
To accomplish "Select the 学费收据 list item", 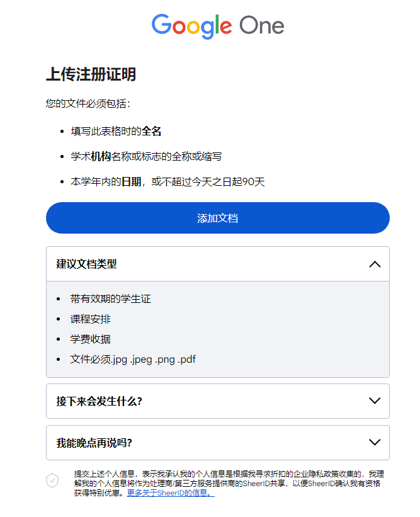I will pos(90,339).
